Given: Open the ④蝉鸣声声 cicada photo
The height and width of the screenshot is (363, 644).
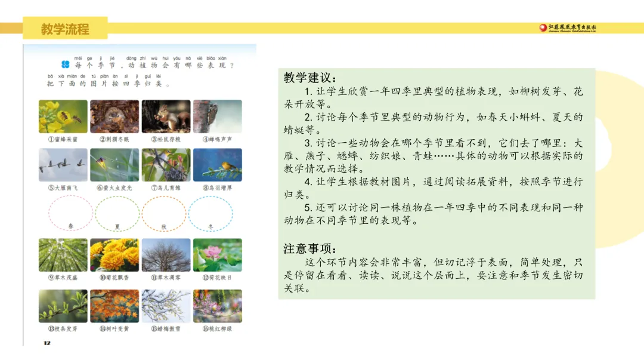Looking at the screenshot, I should pyautogui.click(x=217, y=116).
